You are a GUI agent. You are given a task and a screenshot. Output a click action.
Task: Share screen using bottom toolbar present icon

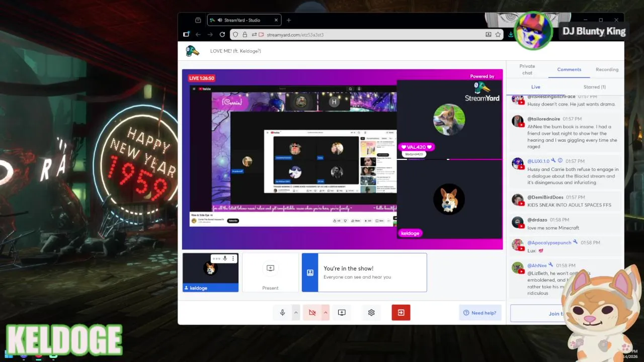click(x=342, y=313)
